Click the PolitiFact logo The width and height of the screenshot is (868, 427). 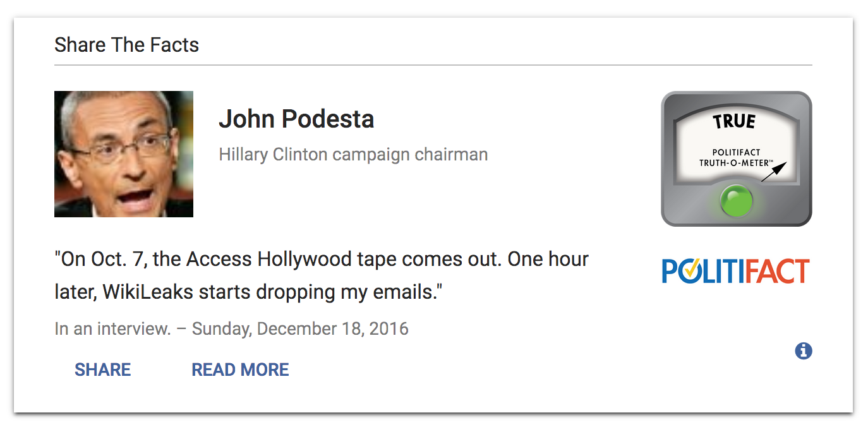coord(736,271)
